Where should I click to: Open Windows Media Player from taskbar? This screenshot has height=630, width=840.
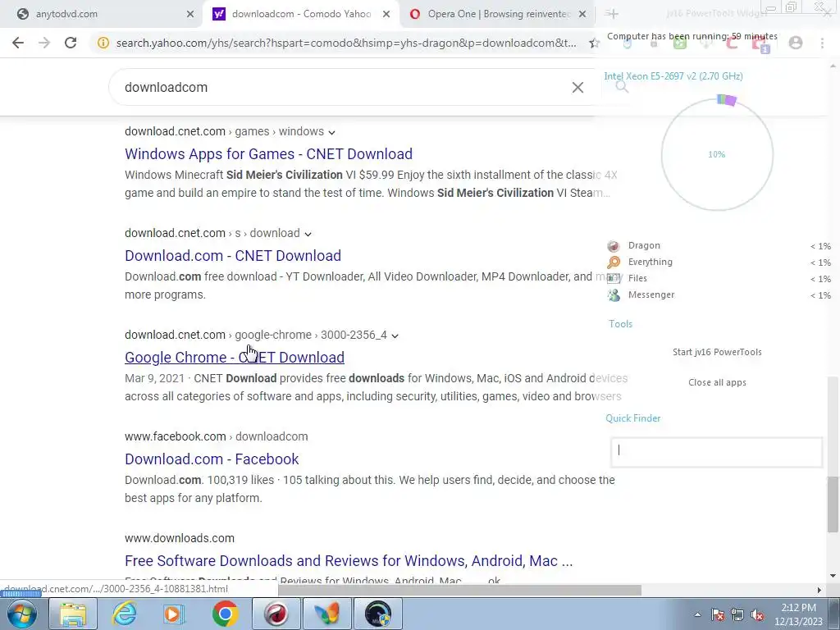pyautogui.click(x=174, y=614)
